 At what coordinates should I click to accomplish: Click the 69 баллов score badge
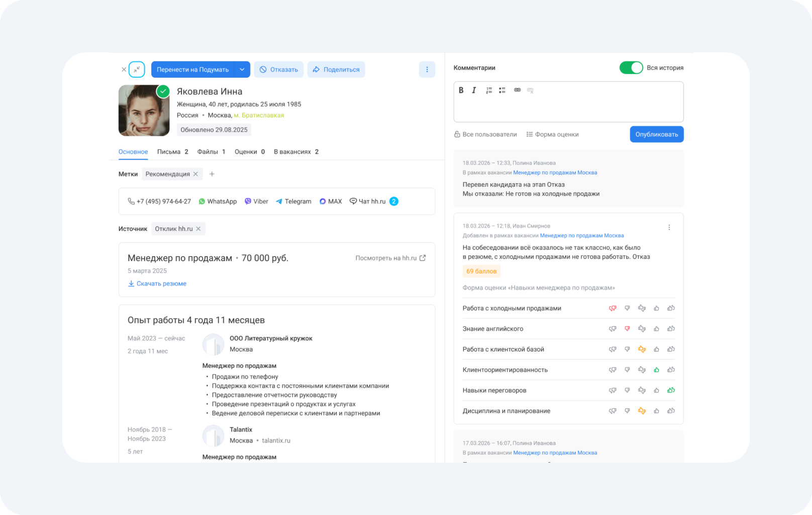point(481,271)
